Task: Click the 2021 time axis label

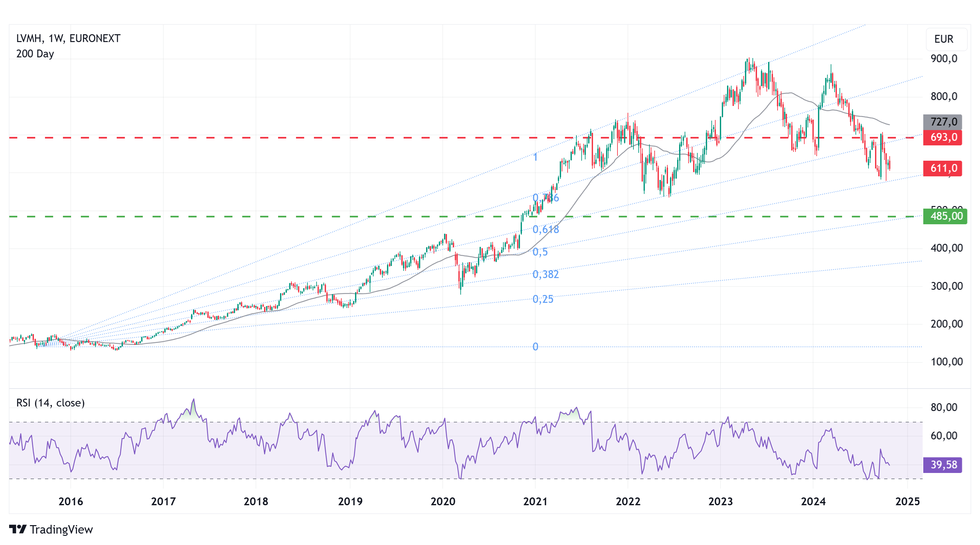Action: (x=535, y=501)
